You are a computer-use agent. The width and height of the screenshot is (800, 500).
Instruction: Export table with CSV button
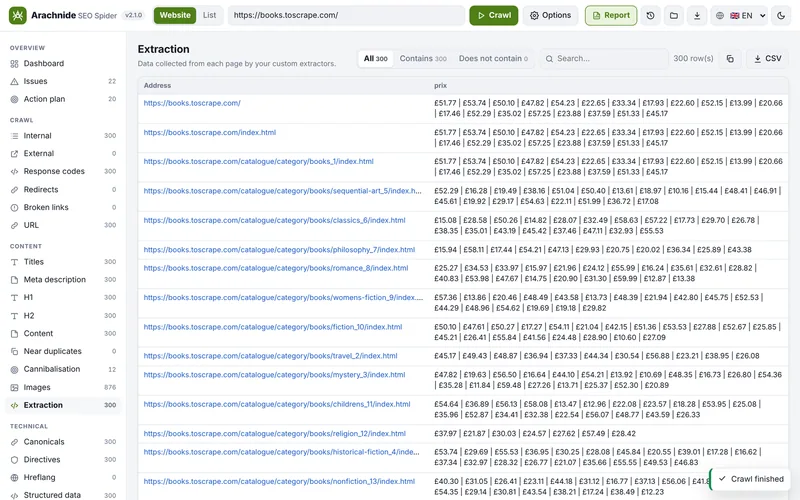(767, 59)
